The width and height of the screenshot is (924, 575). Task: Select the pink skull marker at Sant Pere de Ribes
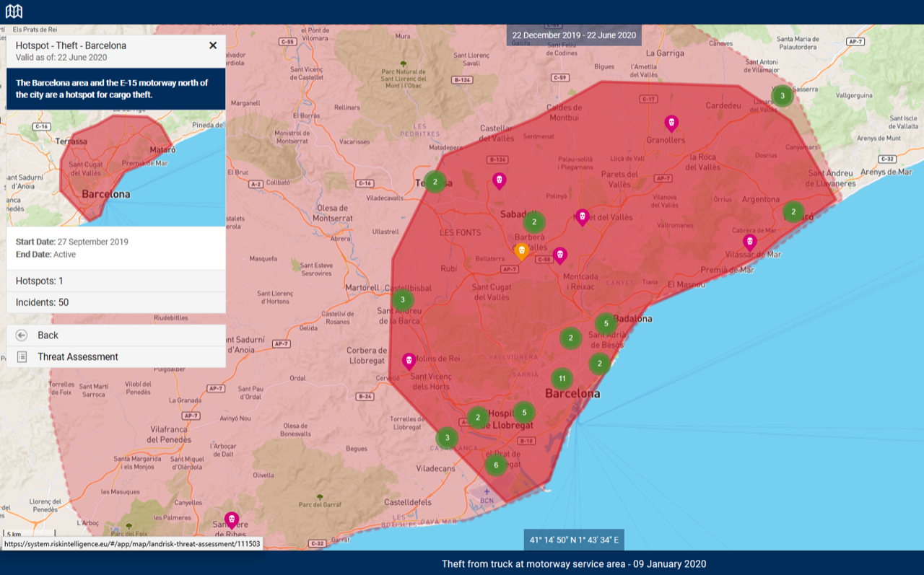(231, 520)
